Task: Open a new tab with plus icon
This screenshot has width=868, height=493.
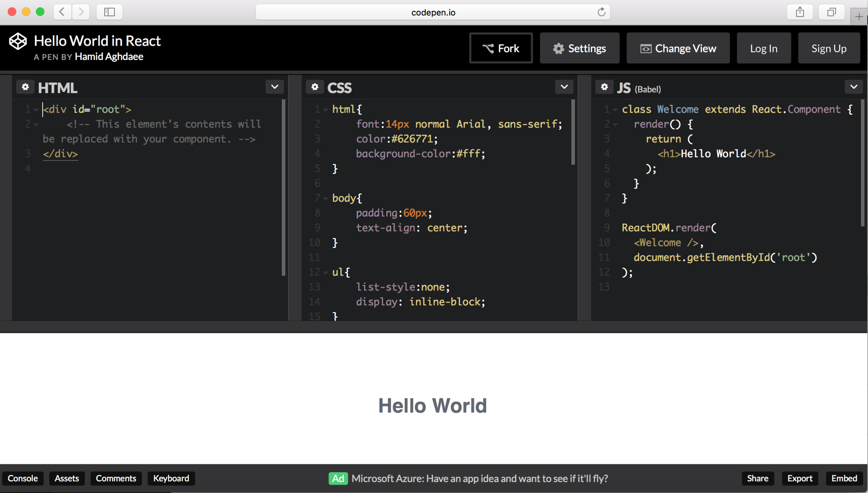Action: [859, 16]
